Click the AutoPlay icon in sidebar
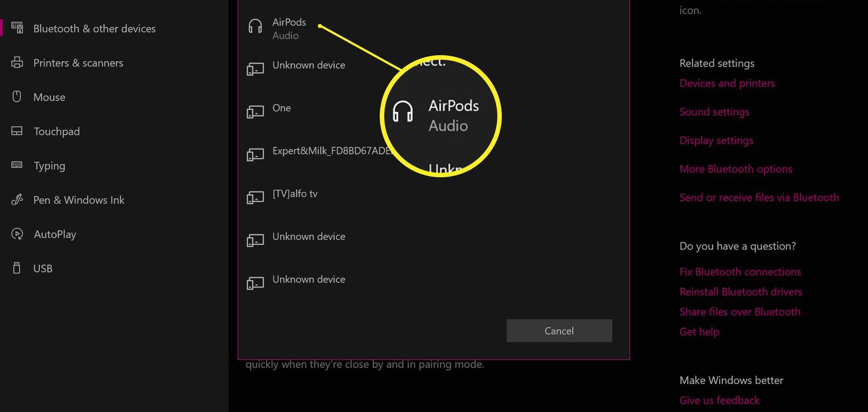 (x=17, y=234)
